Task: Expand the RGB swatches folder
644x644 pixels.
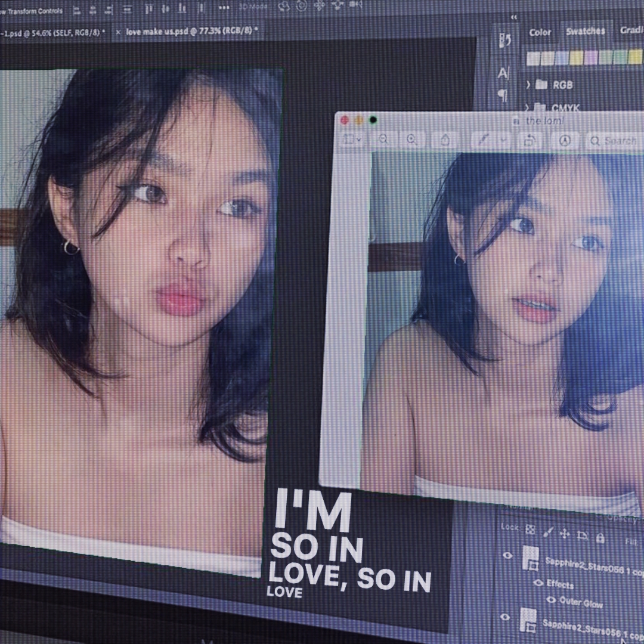Action: point(528,85)
